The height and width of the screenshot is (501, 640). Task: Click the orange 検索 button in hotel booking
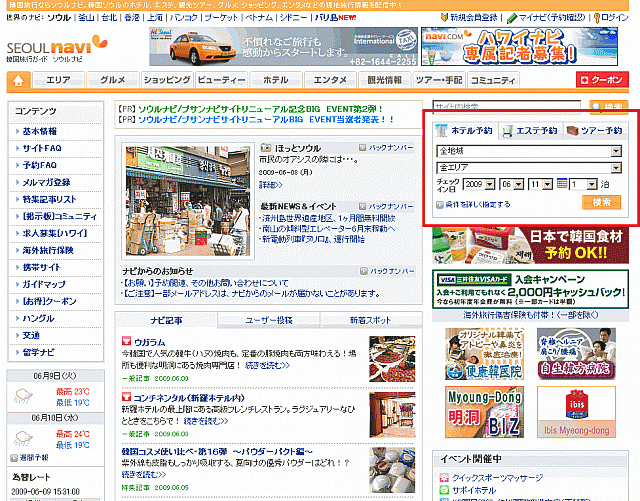click(x=602, y=202)
